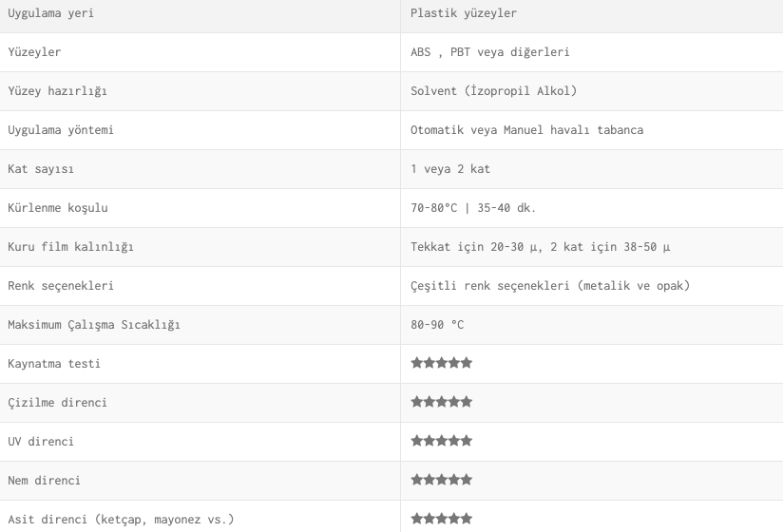Select the Renk seçenekleri label

coord(61,285)
